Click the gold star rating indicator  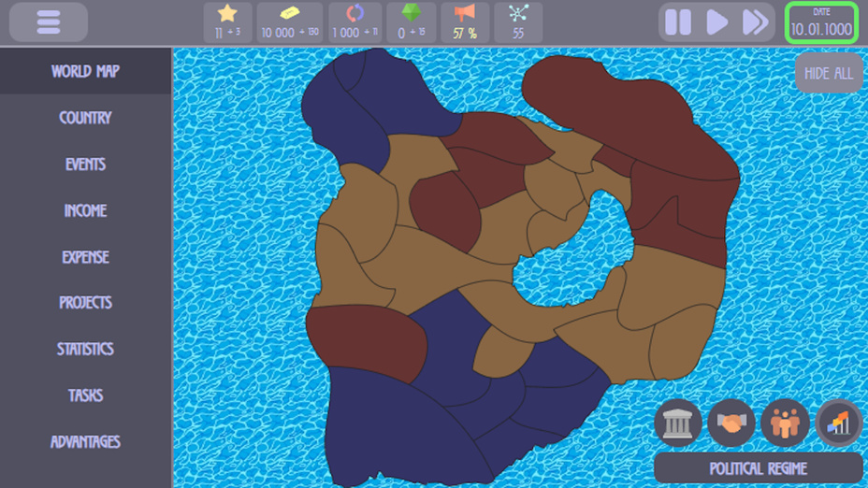coord(227,22)
